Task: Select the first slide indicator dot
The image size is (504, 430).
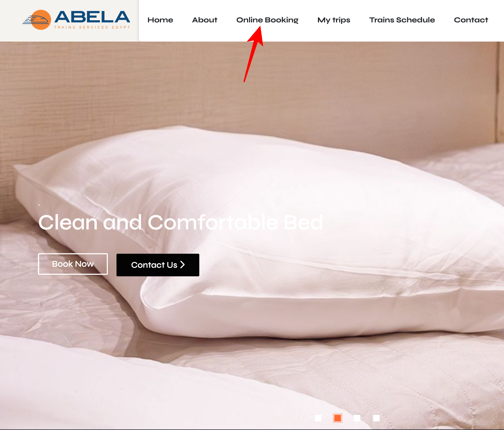Action: click(x=318, y=418)
